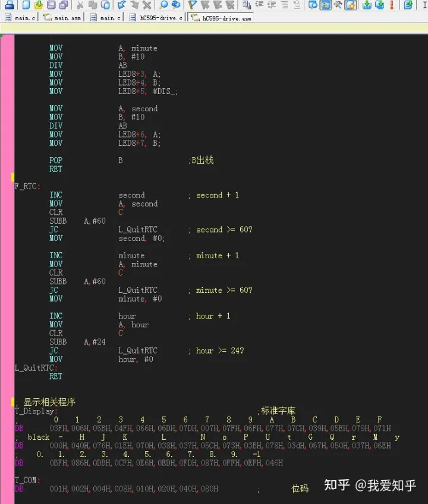428x504 pixels.
Task: Open Find with the magnifier icon
Action: point(163,5)
